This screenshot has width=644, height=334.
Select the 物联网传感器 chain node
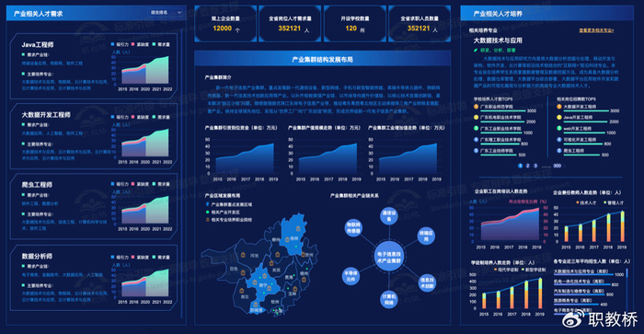(x=353, y=228)
